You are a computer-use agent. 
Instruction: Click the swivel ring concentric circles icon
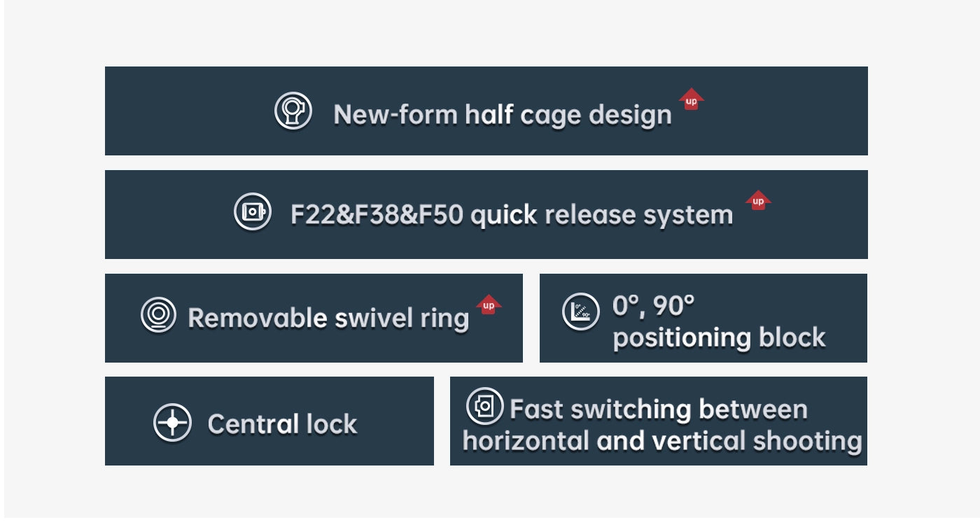point(158,315)
